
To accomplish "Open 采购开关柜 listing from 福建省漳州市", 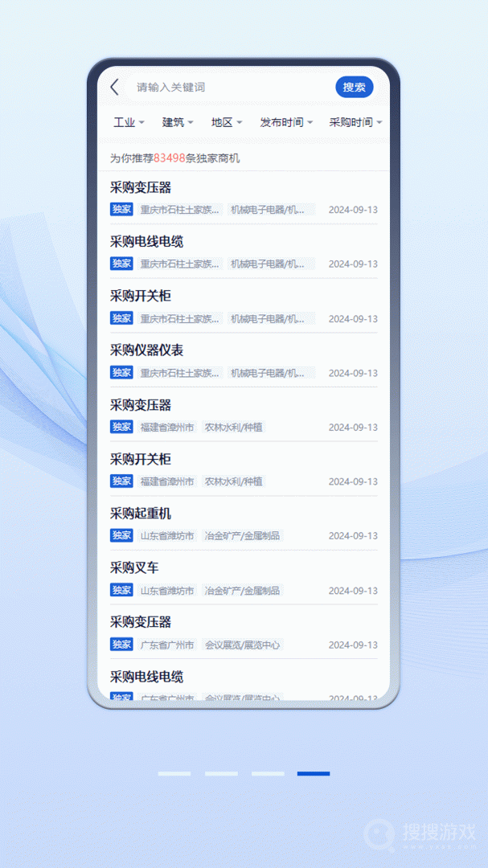I will click(x=244, y=469).
